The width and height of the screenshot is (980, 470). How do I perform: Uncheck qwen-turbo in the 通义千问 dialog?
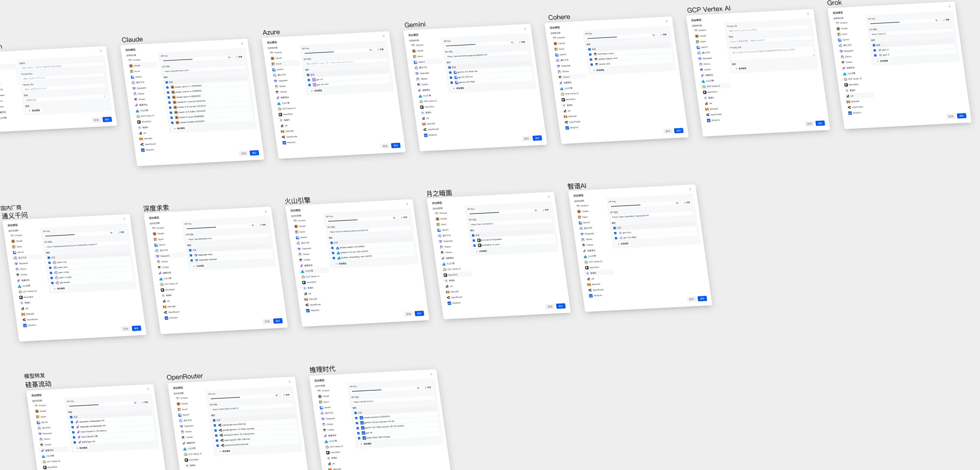coord(51,273)
